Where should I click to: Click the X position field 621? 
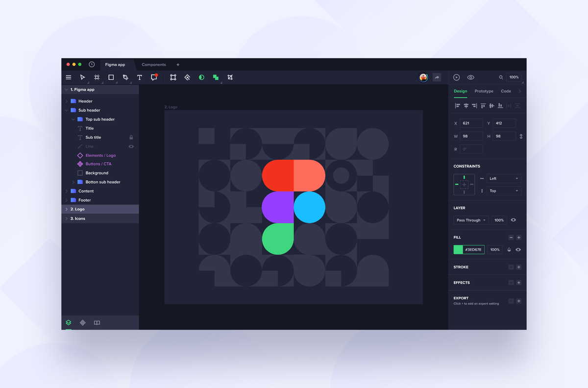click(471, 123)
